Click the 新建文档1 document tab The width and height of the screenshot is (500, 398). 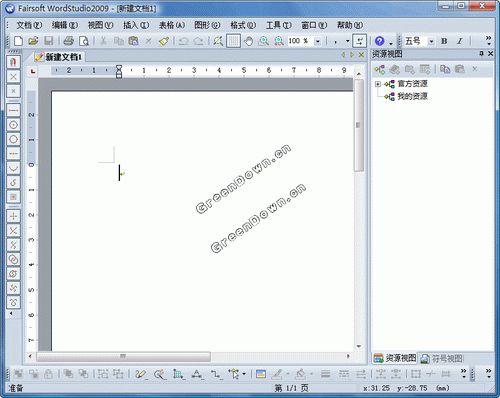pyautogui.click(x=59, y=57)
